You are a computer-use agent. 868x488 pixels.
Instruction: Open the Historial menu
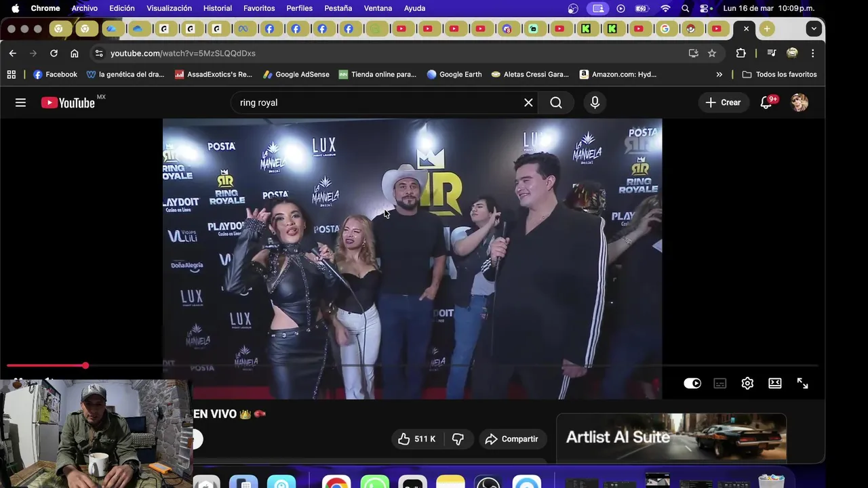pos(218,8)
